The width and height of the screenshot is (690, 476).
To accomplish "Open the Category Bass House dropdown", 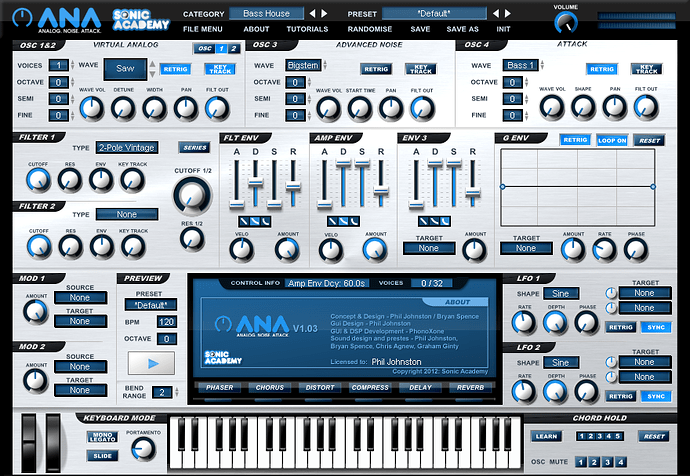I will point(267,14).
